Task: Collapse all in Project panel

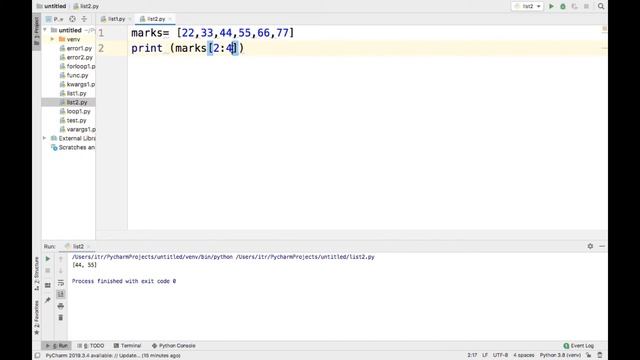Action: [x=84, y=19]
